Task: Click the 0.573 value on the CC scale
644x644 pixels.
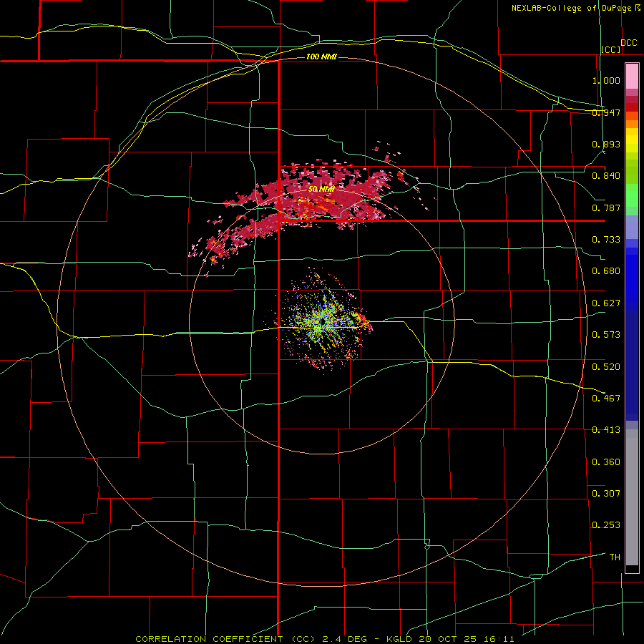Action: [606, 335]
